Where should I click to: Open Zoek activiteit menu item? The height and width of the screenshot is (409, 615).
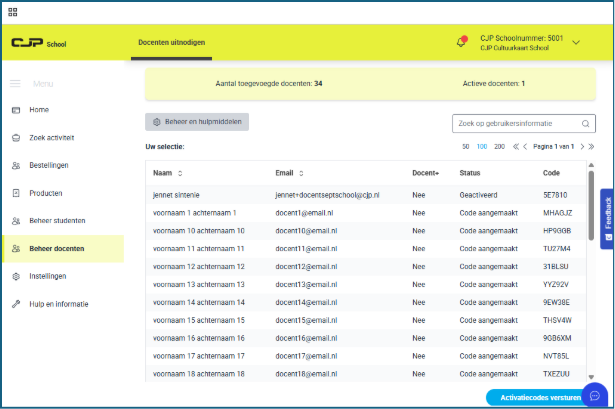click(52, 138)
